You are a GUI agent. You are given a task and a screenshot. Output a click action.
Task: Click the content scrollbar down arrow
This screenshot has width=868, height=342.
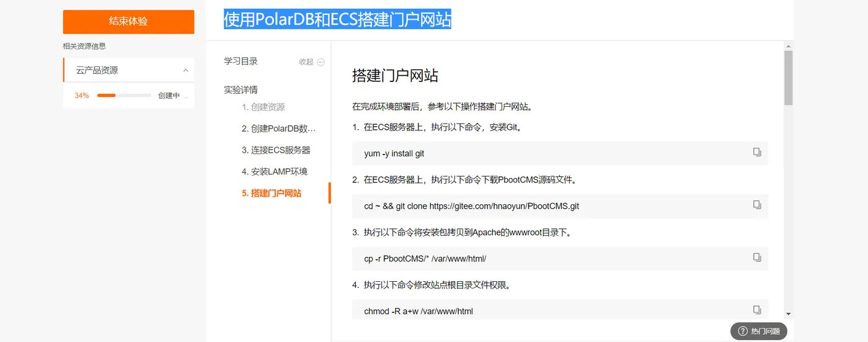(x=788, y=314)
